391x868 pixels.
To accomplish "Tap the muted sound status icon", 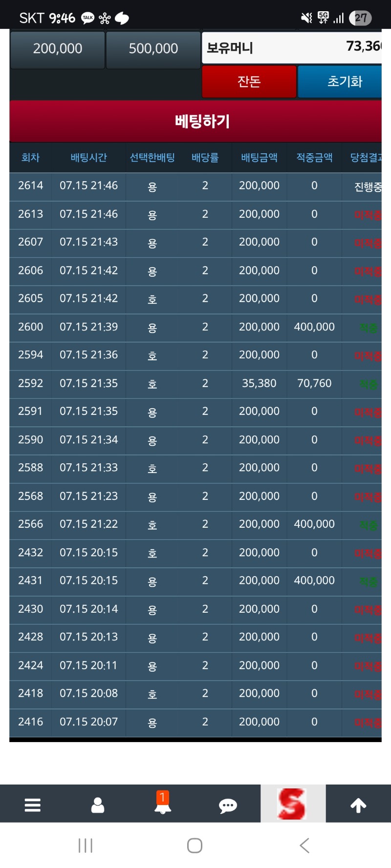I will tap(306, 18).
